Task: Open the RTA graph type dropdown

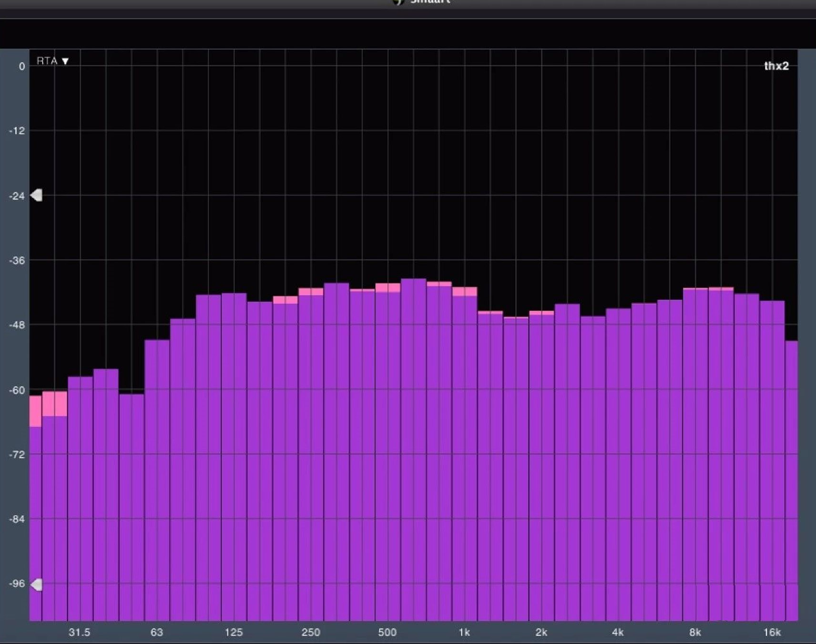Action: coord(52,61)
